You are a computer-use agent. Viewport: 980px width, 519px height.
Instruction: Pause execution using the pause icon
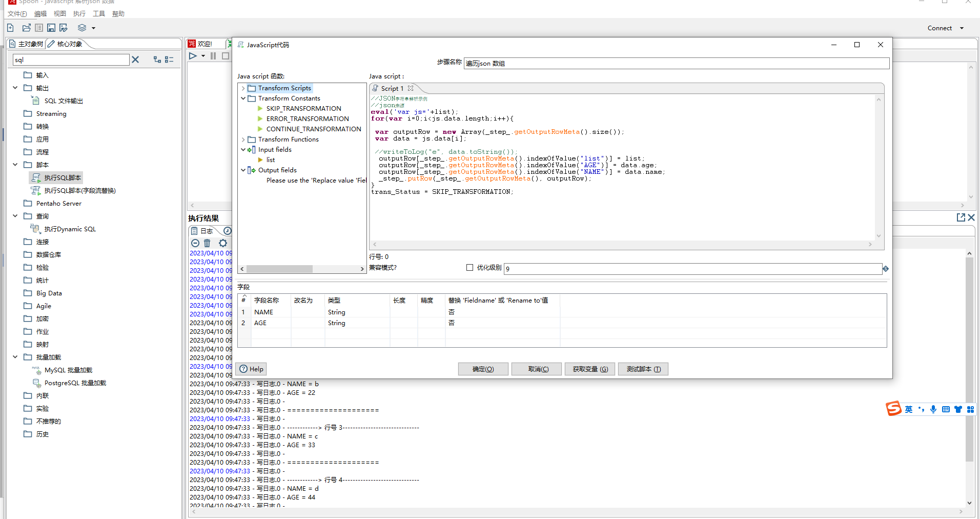pyautogui.click(x=213, y=56)
